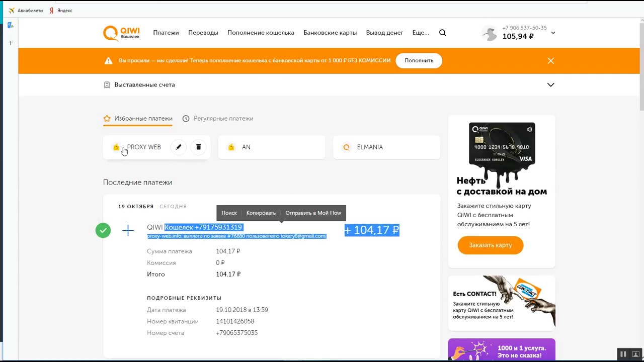Click the account number +79065375035
The image size is (644, 362).
[x=236, y=333]
